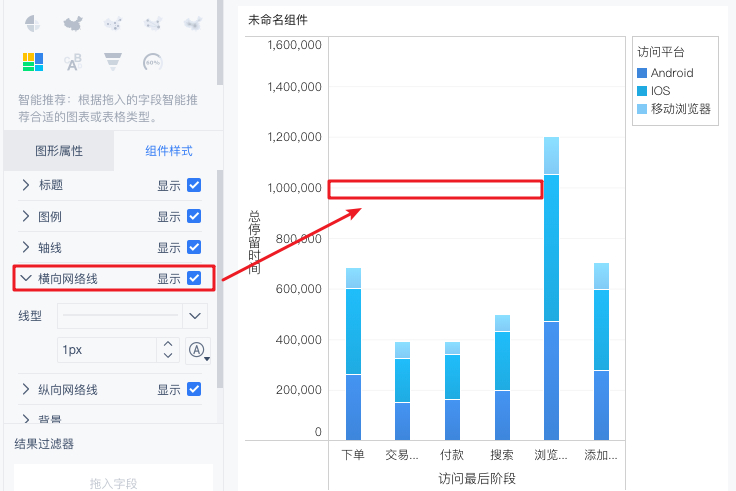The width and height of the screenshot is (736, 491).
Task: Choose the area map chart icon
Action: point(73,23)
